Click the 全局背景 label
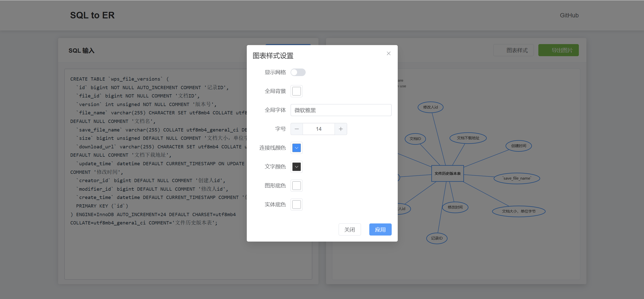 pyautogui.click(x=275, y=91)
